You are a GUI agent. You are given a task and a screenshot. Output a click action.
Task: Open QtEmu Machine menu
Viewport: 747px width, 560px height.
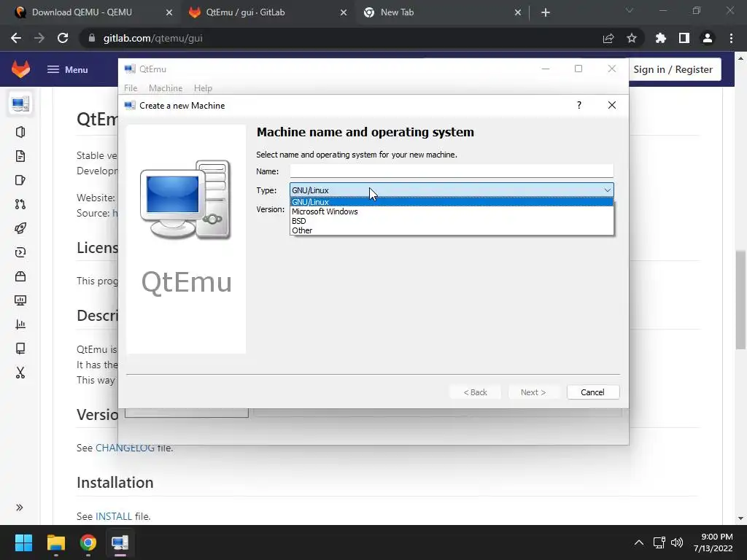166,88
